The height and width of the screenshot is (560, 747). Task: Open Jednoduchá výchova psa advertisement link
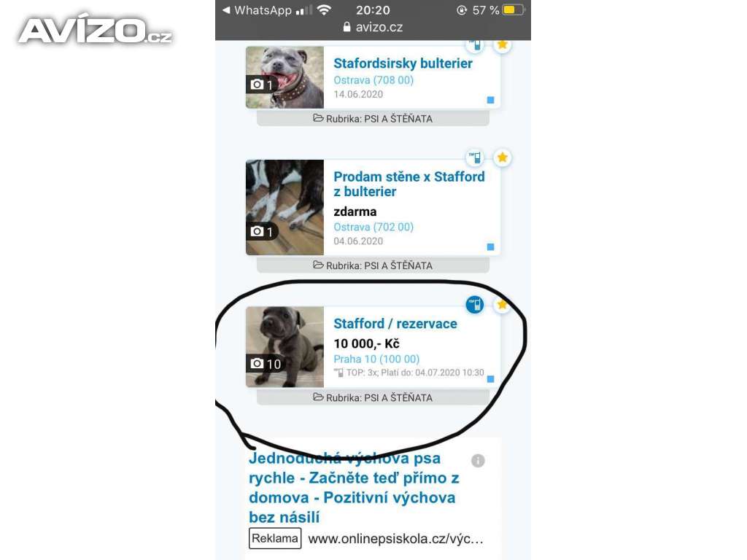(354, 487)
